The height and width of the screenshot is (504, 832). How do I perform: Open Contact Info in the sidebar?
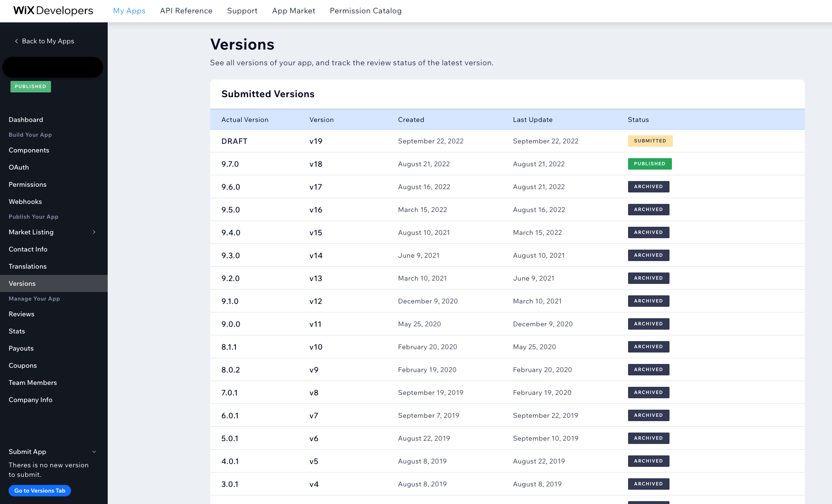click(x=28, y=249)
